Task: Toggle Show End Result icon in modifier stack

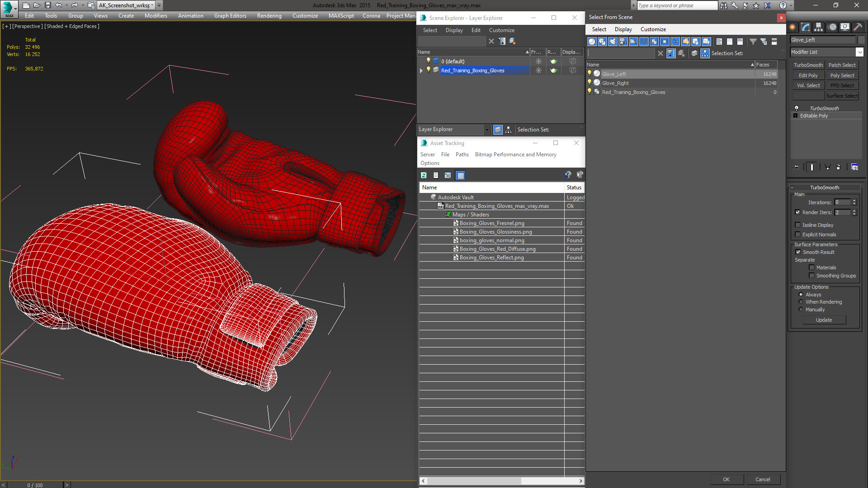Action: pos(812,167)
